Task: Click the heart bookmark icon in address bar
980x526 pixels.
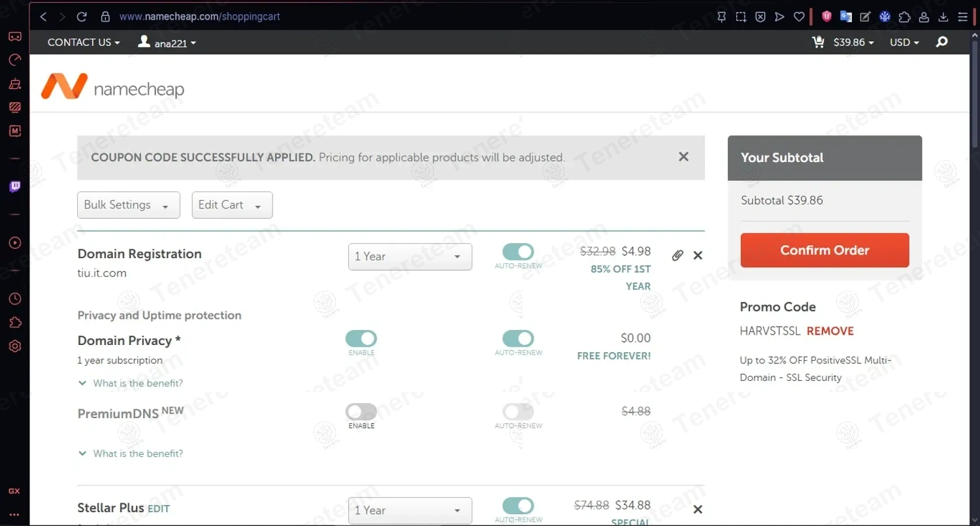Action: (799, 17)
